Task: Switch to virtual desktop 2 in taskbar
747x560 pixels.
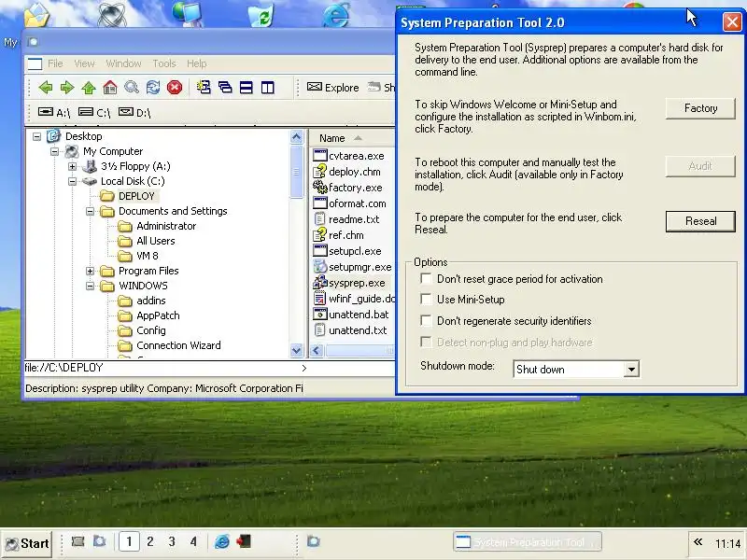Action: tap(150, 541)
